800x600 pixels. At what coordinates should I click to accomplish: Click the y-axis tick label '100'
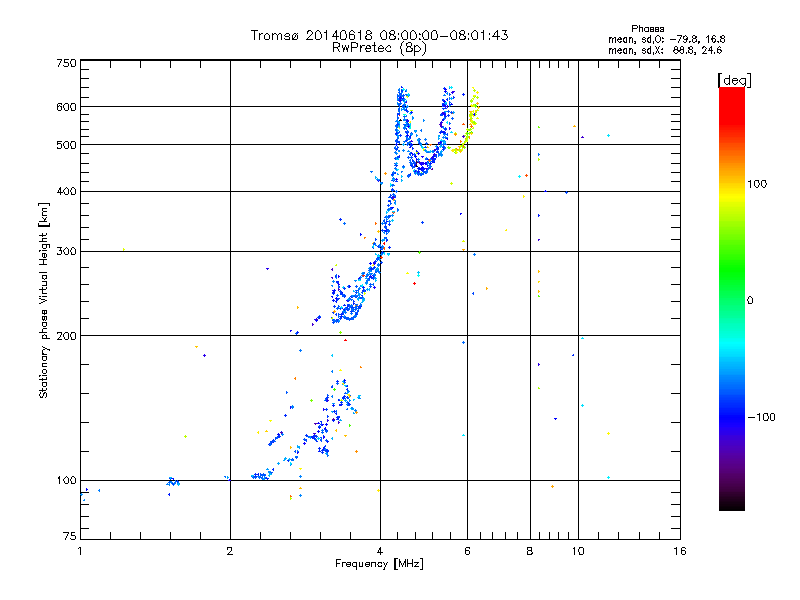pos(66,481)
